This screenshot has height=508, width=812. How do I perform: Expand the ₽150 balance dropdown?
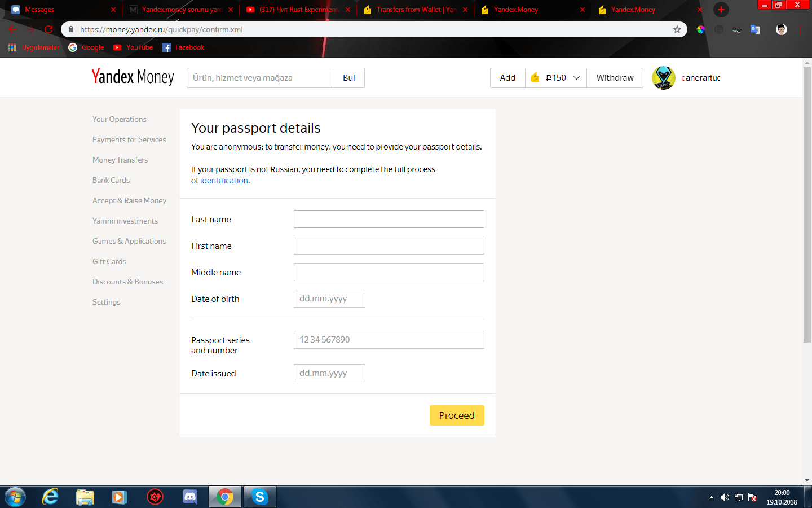pos(576,78)
